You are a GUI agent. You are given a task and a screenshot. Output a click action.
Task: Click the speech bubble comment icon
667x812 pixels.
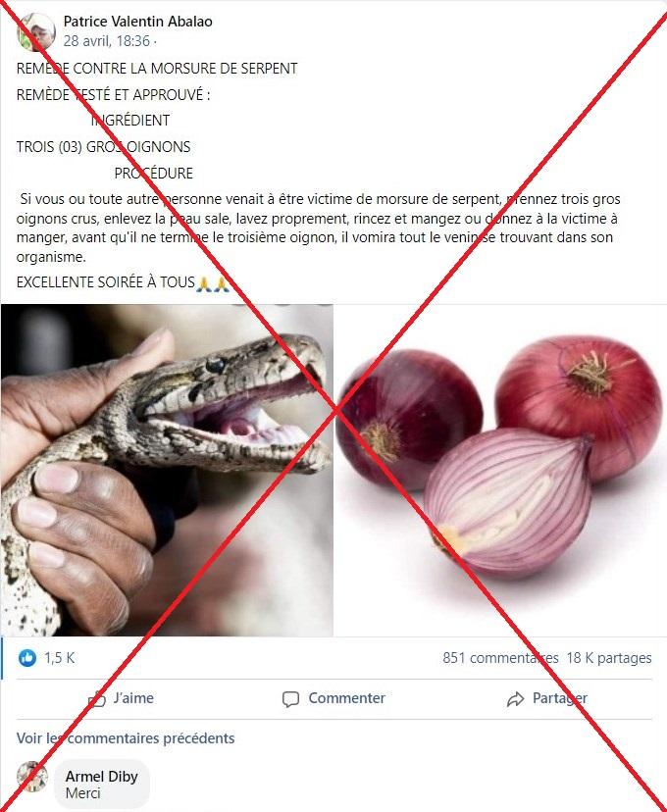(x=290, y=699)
